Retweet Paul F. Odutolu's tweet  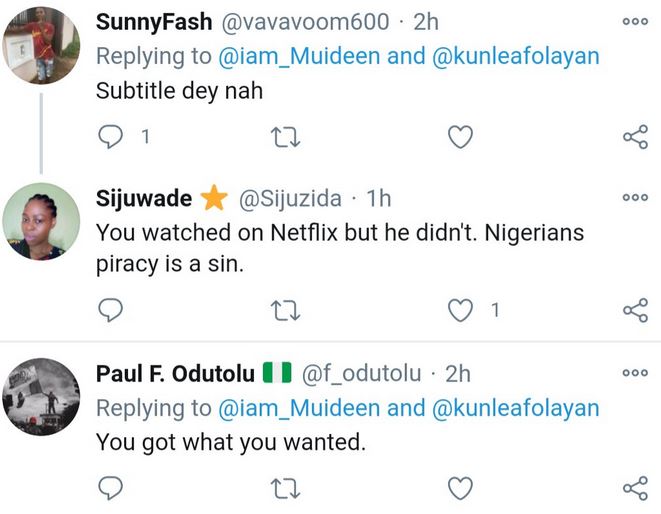click(x=285, y=487)
